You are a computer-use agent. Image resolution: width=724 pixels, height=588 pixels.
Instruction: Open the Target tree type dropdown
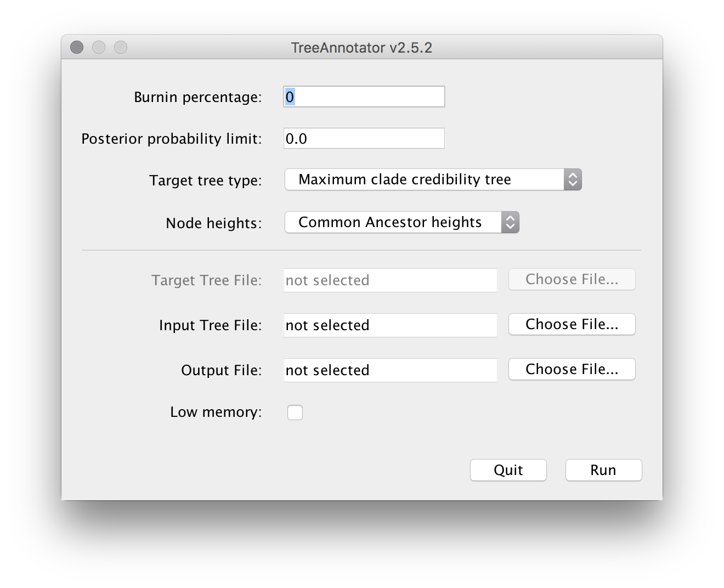pos(424,179)
